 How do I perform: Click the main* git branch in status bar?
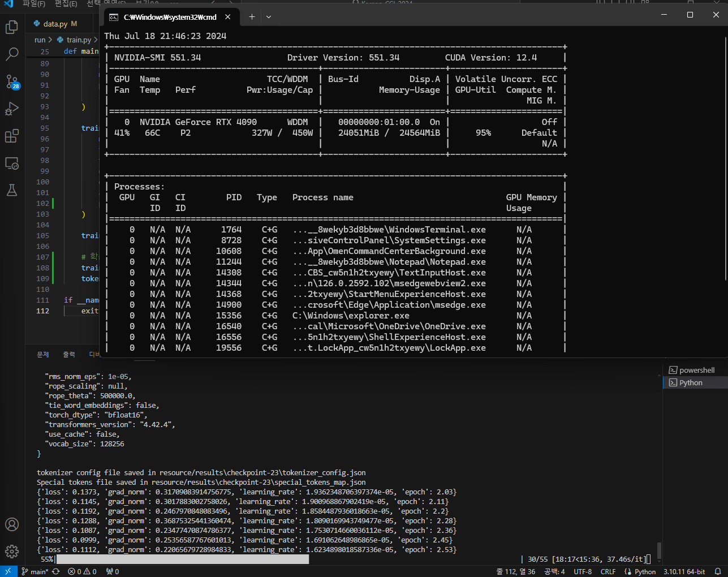point(35,571)
